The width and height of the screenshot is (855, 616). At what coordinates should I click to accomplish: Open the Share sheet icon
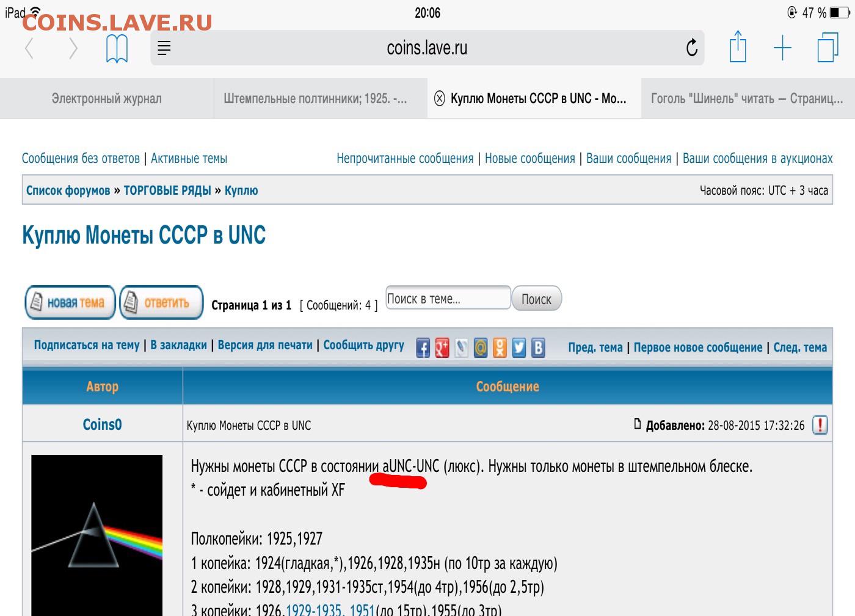[x=738, y=46]
